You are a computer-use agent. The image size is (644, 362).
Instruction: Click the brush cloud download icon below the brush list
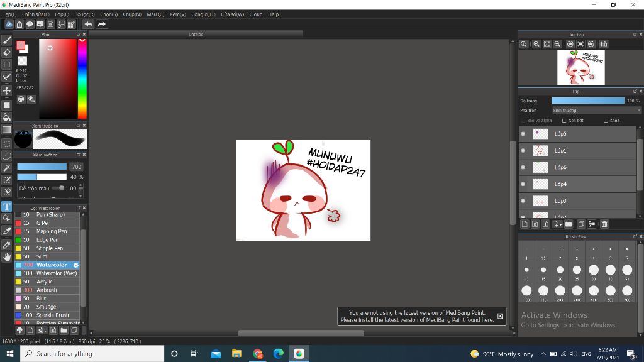19,331
